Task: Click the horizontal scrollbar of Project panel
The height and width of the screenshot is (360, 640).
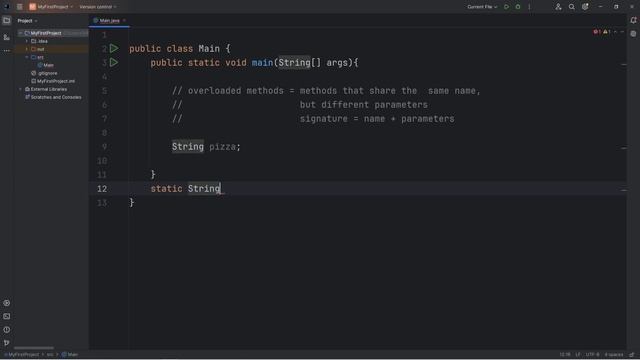Action: click(x=34, y=348)
